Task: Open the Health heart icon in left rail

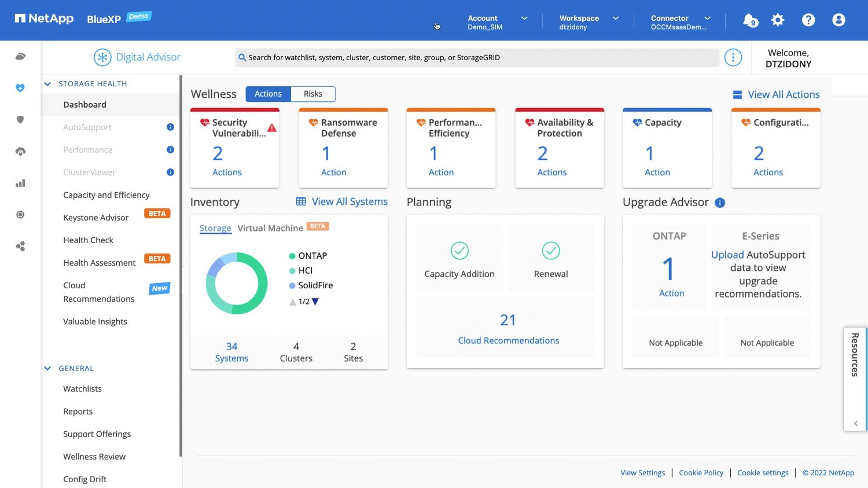Action: point(20,88)
